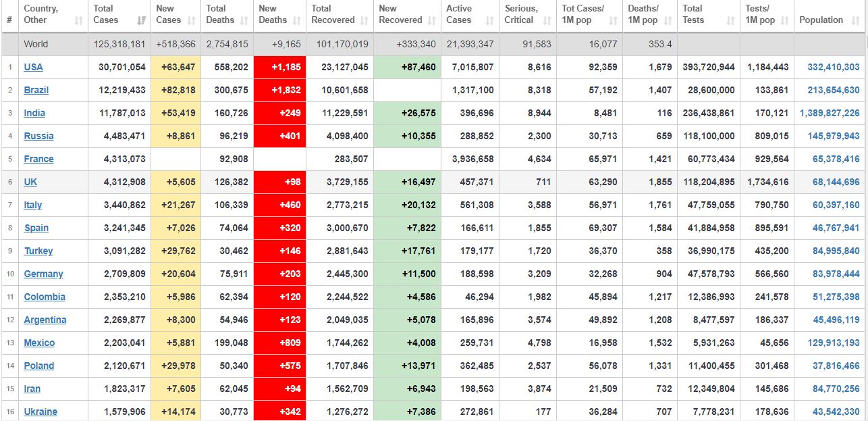Viewport: 868px width, 421px height.
Task: Click sort arrows in Total Tests header
Action: 730,21
